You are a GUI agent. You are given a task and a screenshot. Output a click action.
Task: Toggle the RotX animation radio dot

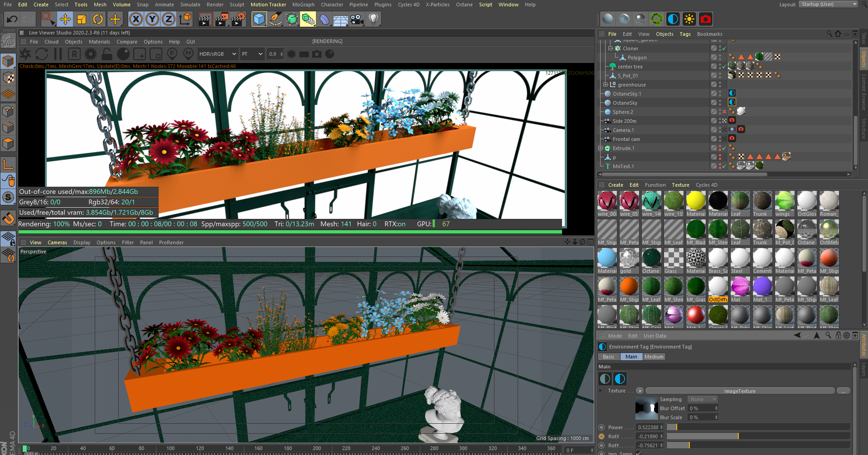point(601,436)
